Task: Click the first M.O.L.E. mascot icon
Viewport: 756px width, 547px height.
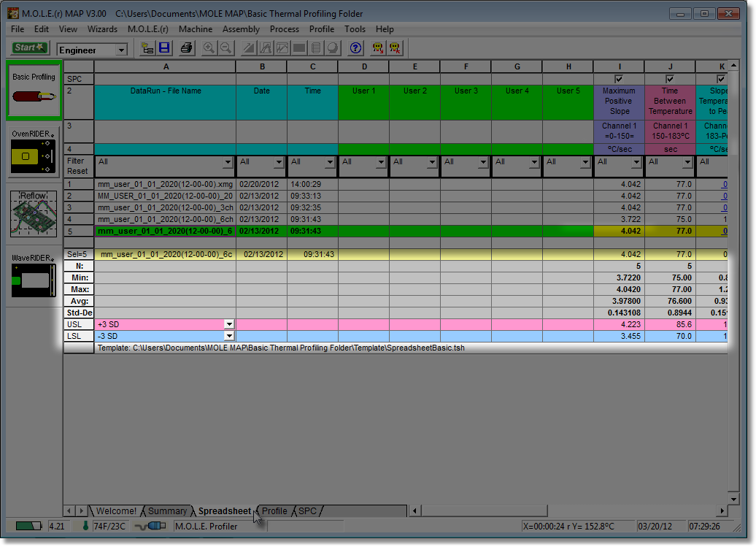Action: click(378, 48)
